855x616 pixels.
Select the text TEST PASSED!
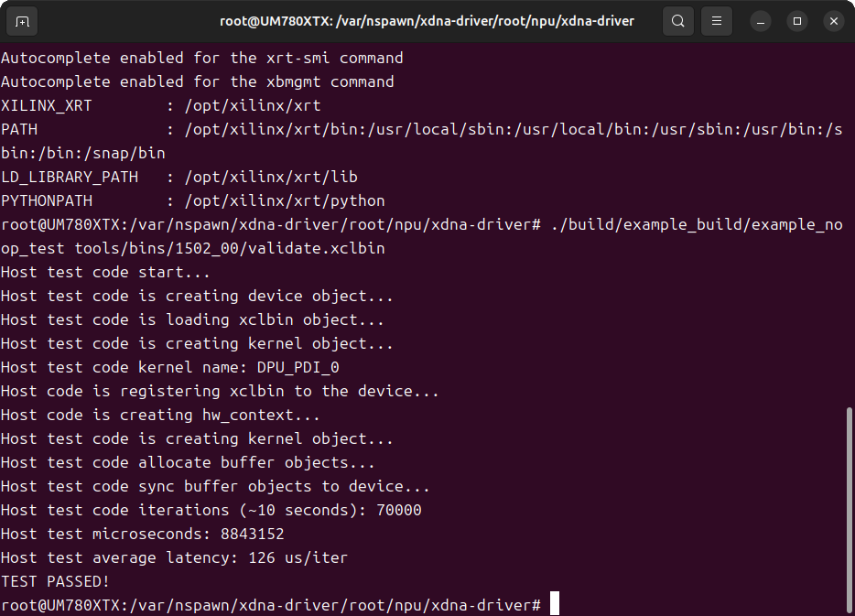click(x=55, y=580)
